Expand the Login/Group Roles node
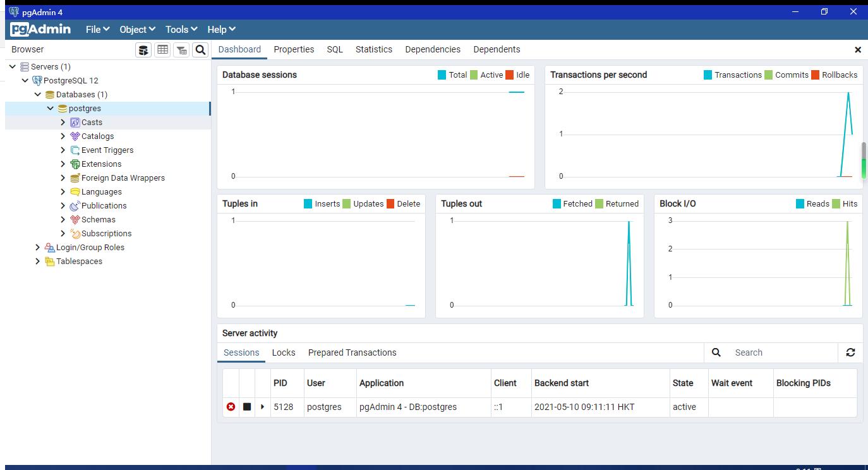This screenshot has width=868, height=470. pyautogui.click(x=38, y=248)
